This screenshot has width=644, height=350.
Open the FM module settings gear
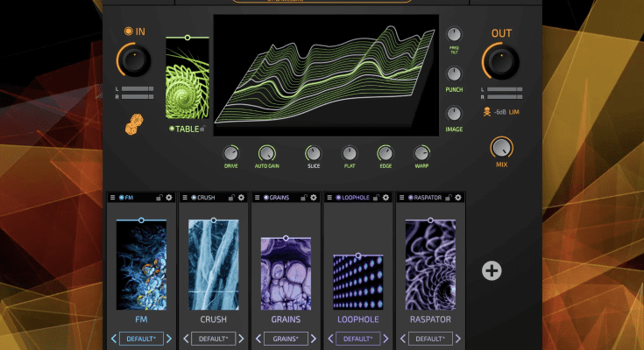(169, 198)
